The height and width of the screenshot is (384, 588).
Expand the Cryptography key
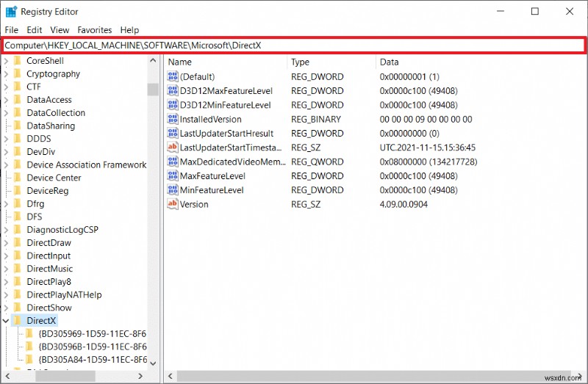[x=6, y=74]
